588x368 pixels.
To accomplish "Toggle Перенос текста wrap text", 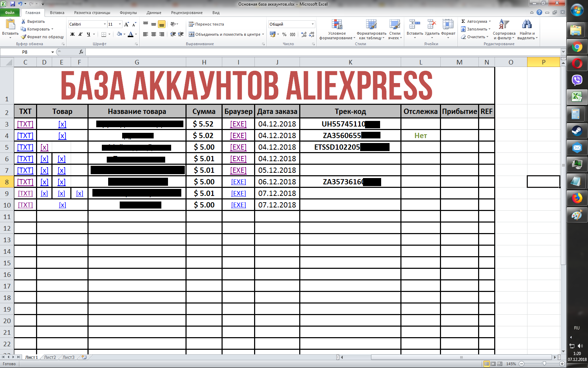I will 206,24.
